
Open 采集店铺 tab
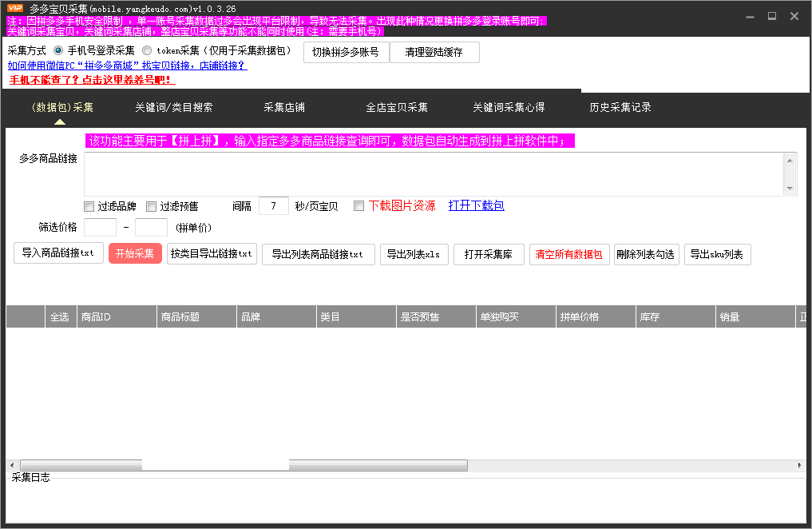(x=284, y=107)
